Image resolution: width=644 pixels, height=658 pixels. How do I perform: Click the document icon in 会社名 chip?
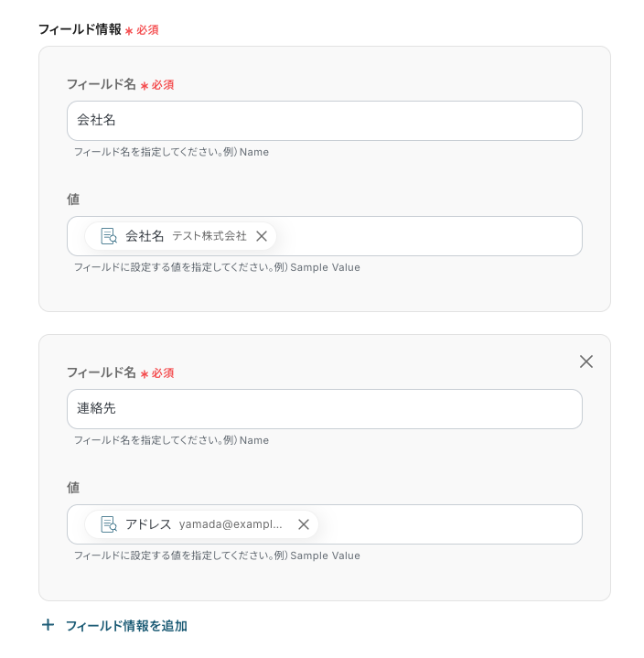coord(109,236)
